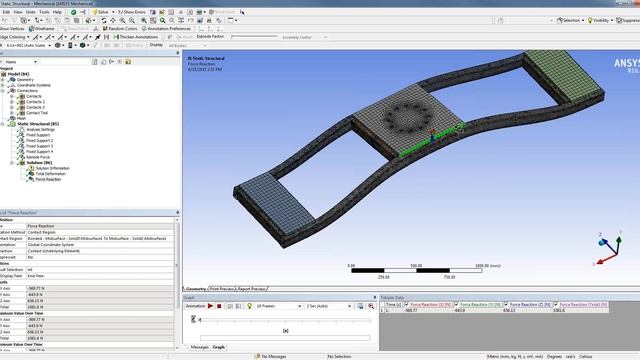Collapse the Solution (B6) tree node
Image resolution: width=640 pixels, height=360 pixels.
pyautogui.click(x=12, y=163)
